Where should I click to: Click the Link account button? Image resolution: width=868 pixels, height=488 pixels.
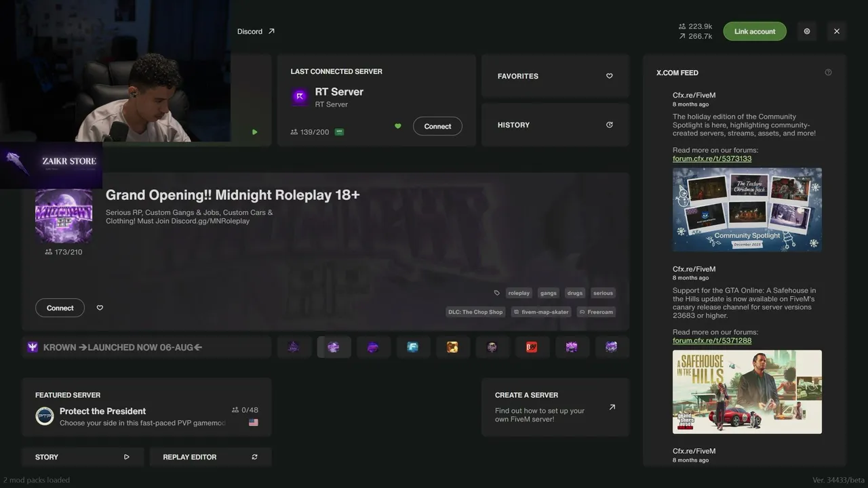[755, 31]
